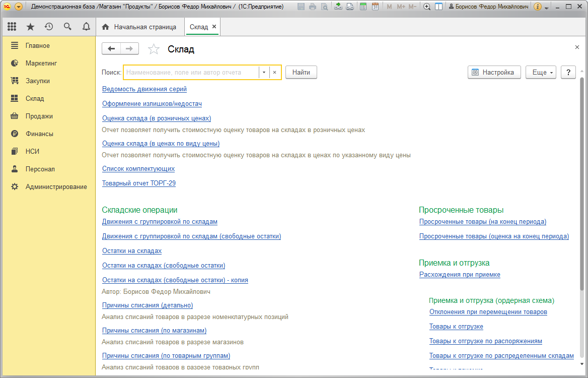
Task: Expand the search field dropdown arrow
Action: tap(264, 73)
